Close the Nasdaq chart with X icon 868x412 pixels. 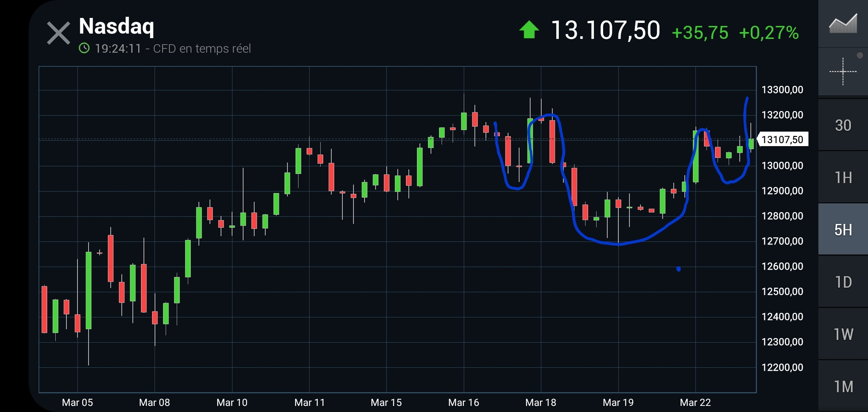coord(58,33)
